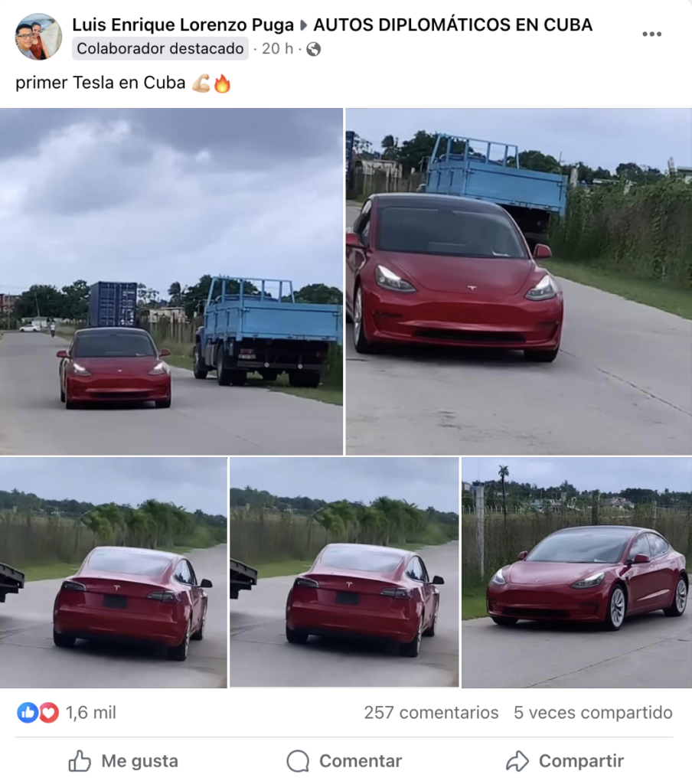
Task: Open the 20 h post timestamp
Action: (278, 48)
